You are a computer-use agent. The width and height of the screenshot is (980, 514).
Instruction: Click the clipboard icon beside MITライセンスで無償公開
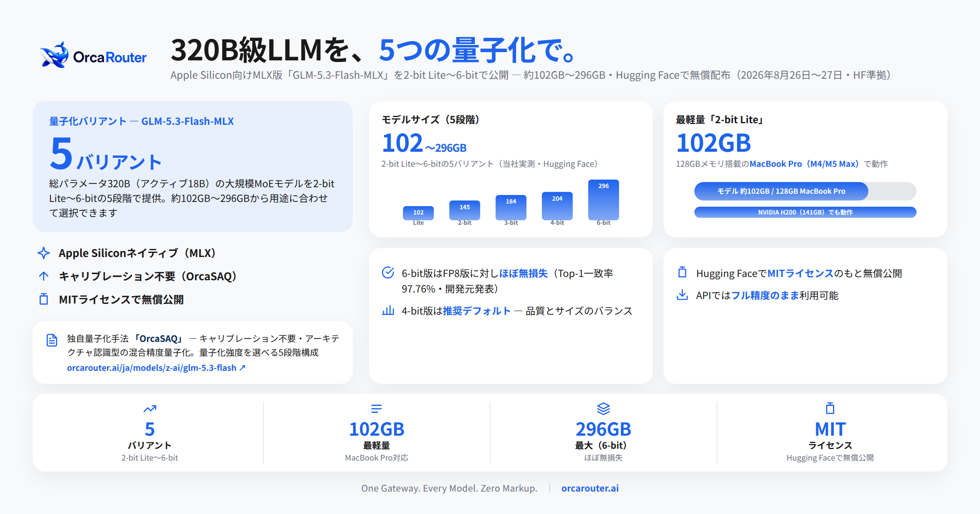[x=44, y=299]
